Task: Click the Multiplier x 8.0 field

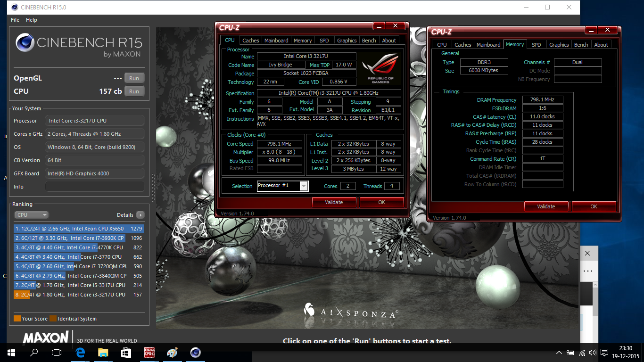Action: [280, 152]
